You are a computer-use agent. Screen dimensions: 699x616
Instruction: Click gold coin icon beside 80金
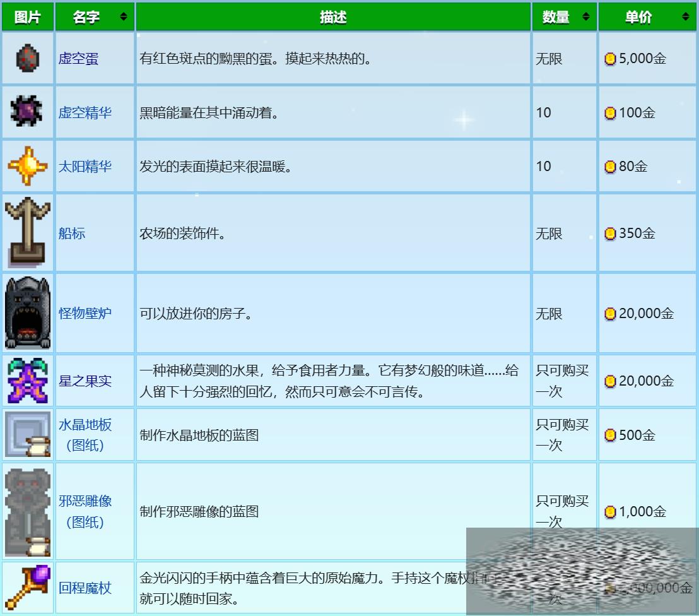[610, 167]
